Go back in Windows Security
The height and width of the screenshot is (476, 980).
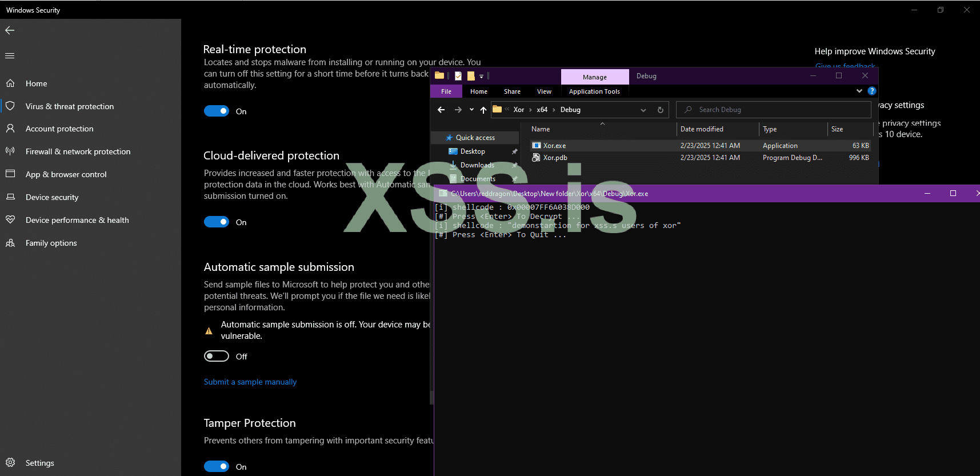pyautogui.click(x=10, y=30)
